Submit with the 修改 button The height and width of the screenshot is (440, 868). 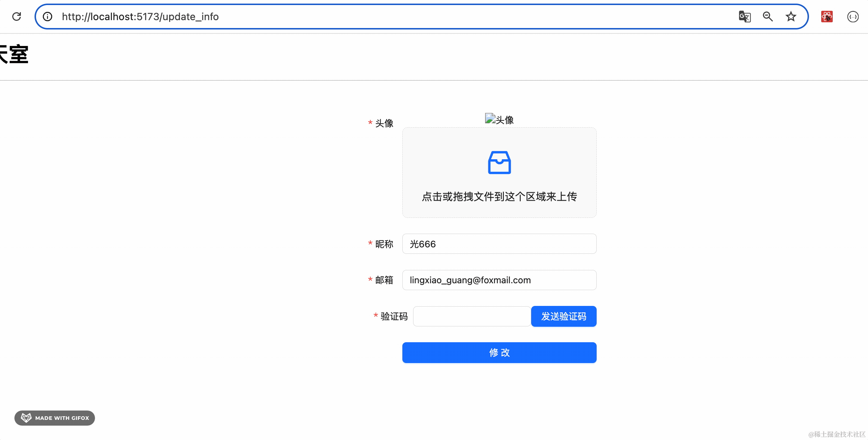(499, 353)
